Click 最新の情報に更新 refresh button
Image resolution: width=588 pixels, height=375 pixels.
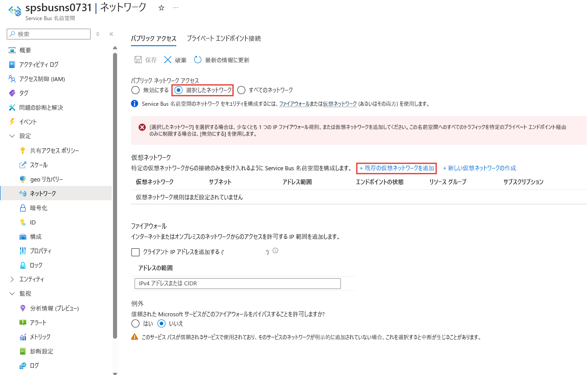(x=222, y=60)
